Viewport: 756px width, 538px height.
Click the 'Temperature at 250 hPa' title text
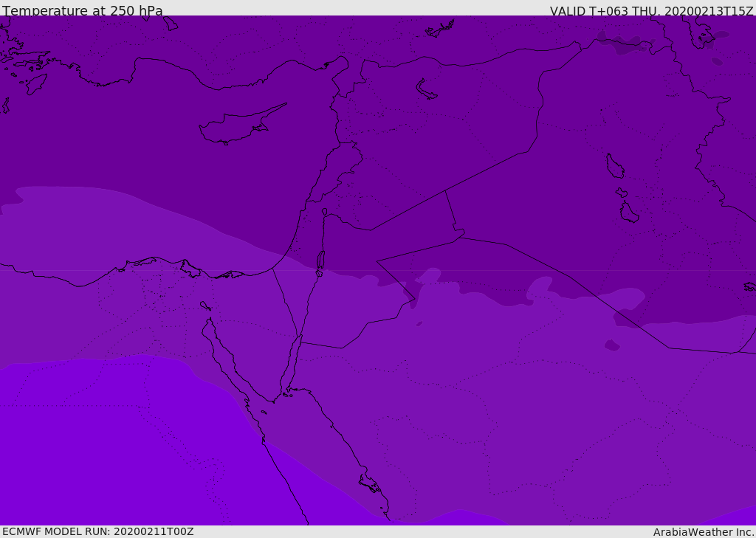tap(83, 10)
